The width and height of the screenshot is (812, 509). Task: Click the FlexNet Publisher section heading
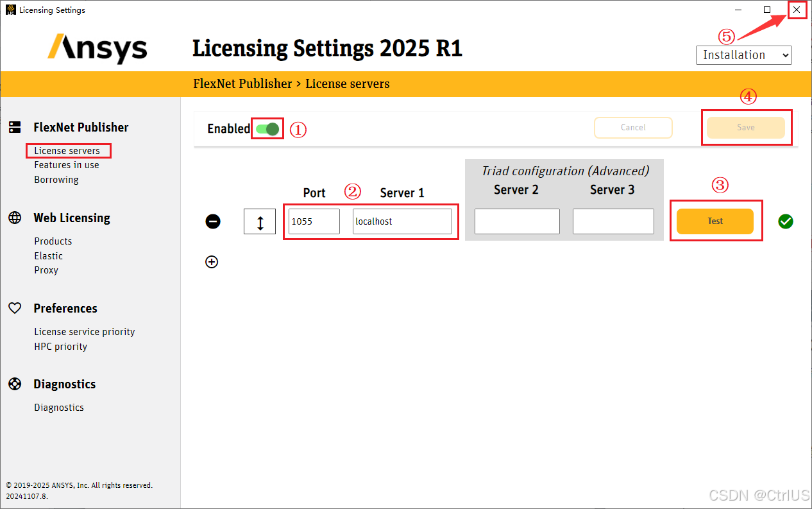(x=81, y=127)
